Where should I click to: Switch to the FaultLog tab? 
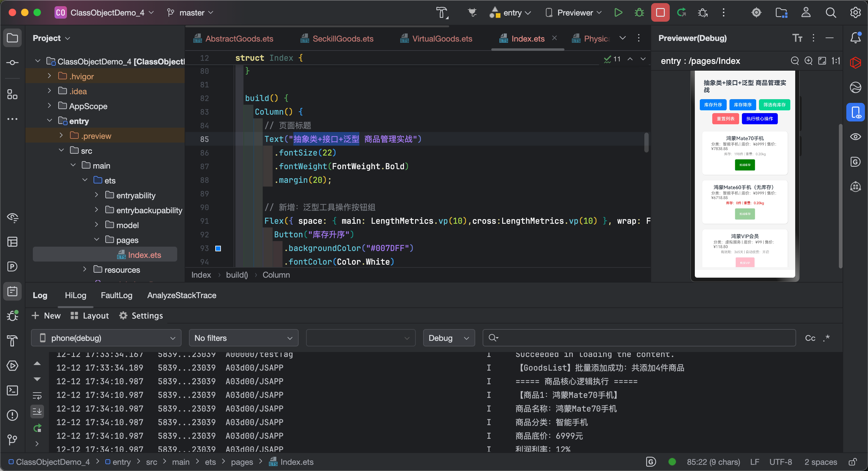click(116, 295)
